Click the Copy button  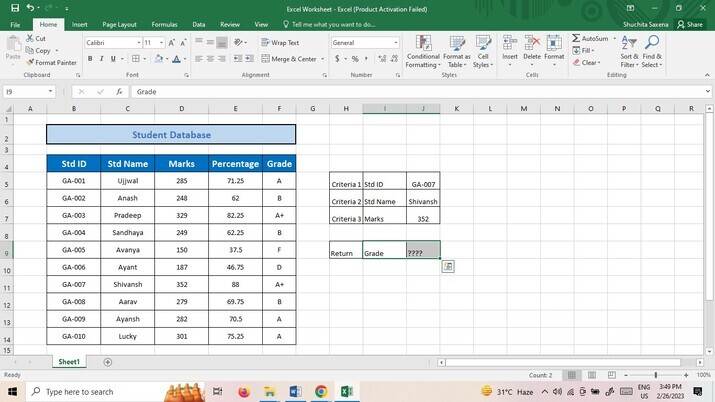(x=38, y=51)
